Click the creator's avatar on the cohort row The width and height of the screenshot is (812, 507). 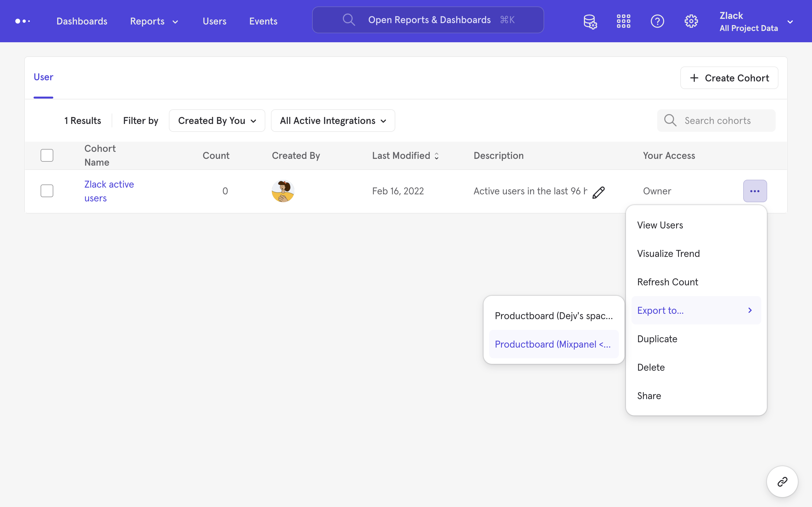click(283, 191)
